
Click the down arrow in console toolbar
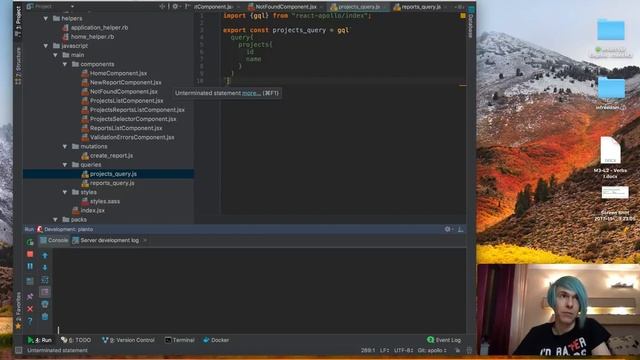[45, 267]
